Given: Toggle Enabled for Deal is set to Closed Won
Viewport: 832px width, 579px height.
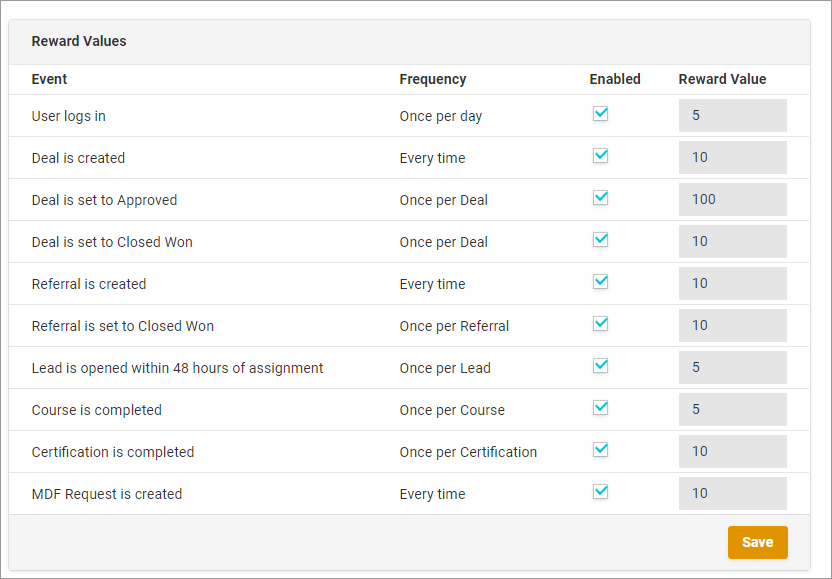Looking at the screenshot, I should [600, 239].
